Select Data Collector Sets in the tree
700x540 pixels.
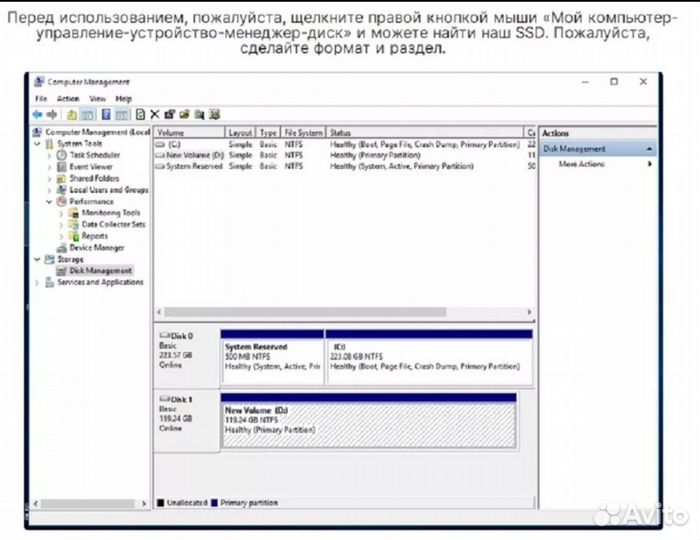pos(113,224)
